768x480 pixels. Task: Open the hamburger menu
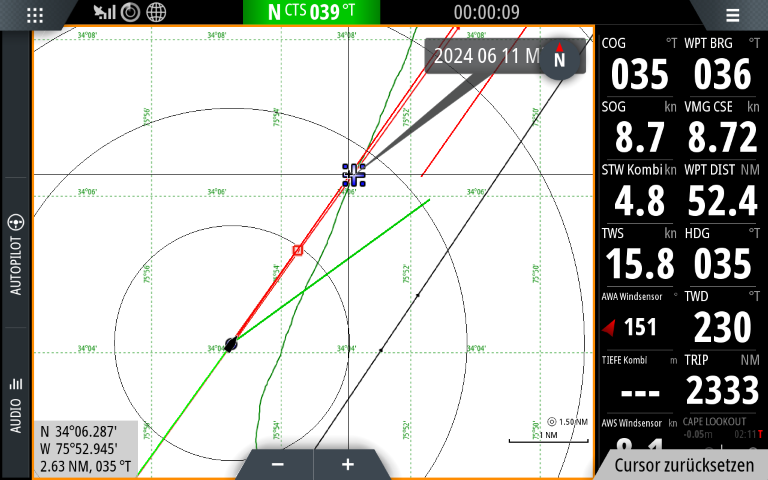(733, 15)
